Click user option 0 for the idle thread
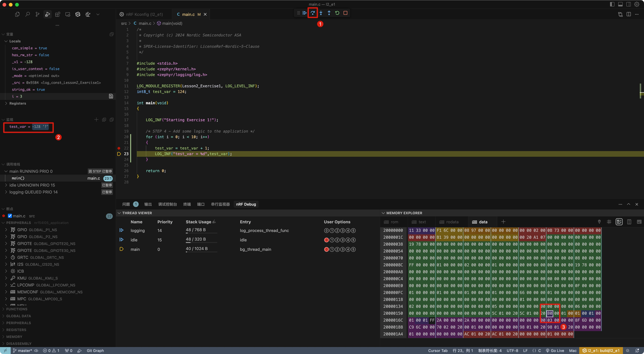This screenshot has width=644, height=354. (326, 240)
